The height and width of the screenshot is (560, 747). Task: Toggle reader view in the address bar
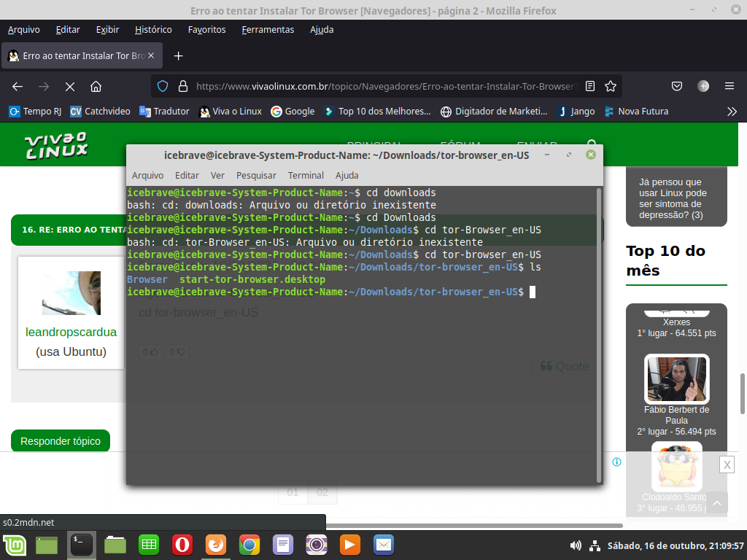pyautogui.click(x=589, y=86)
